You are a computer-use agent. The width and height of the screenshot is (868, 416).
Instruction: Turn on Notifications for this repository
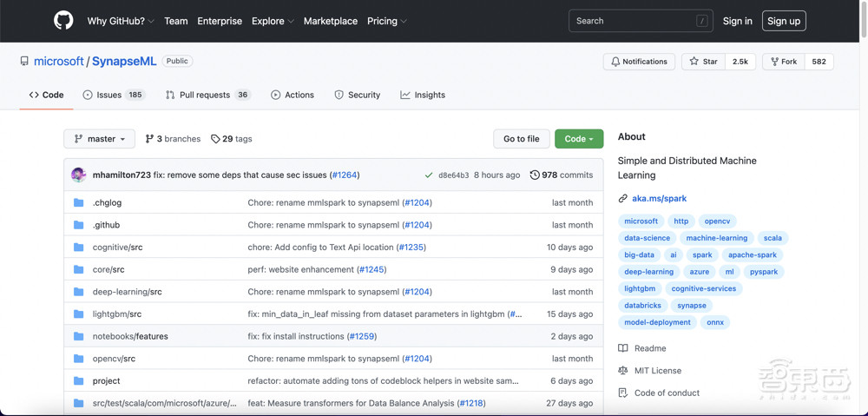point(639,62)
